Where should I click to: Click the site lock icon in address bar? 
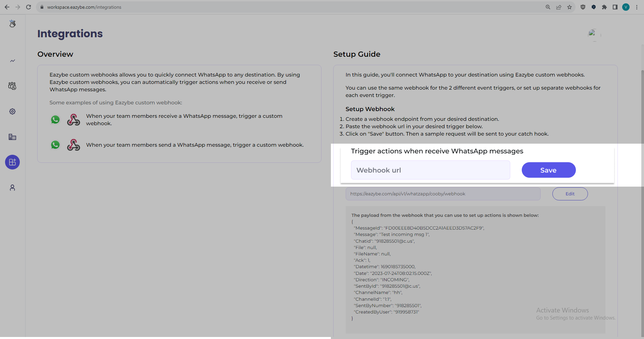click(42, 7)
